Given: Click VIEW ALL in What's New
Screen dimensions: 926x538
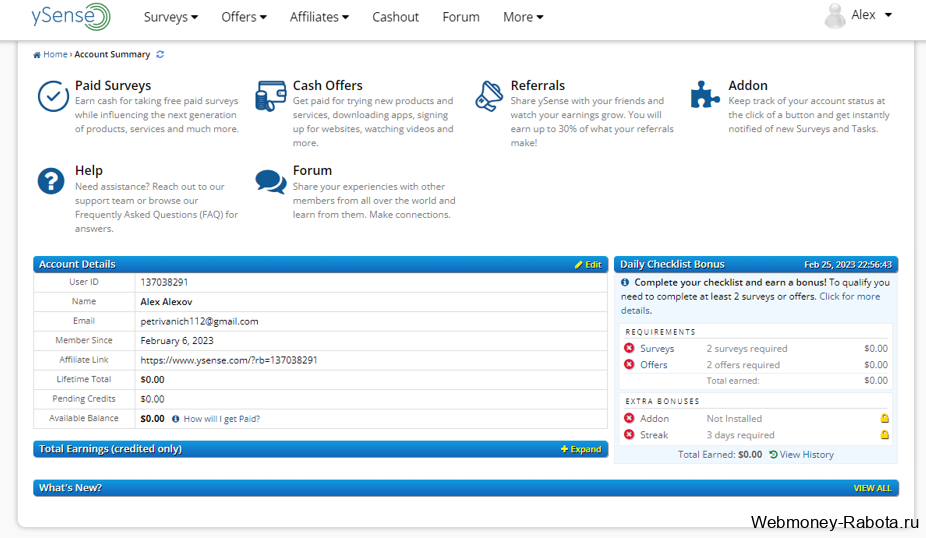Looking at the screenshot, I should point(872,488).
